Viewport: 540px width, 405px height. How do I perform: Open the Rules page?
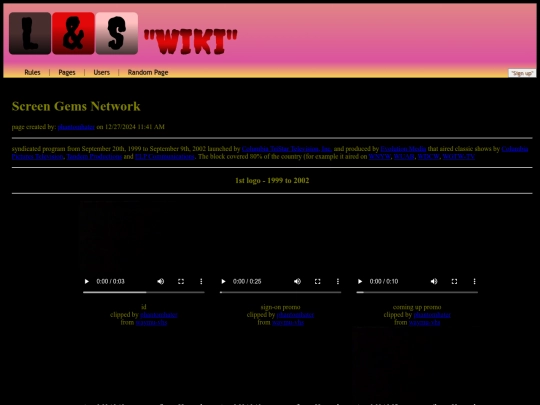click(x=32, y=72)
